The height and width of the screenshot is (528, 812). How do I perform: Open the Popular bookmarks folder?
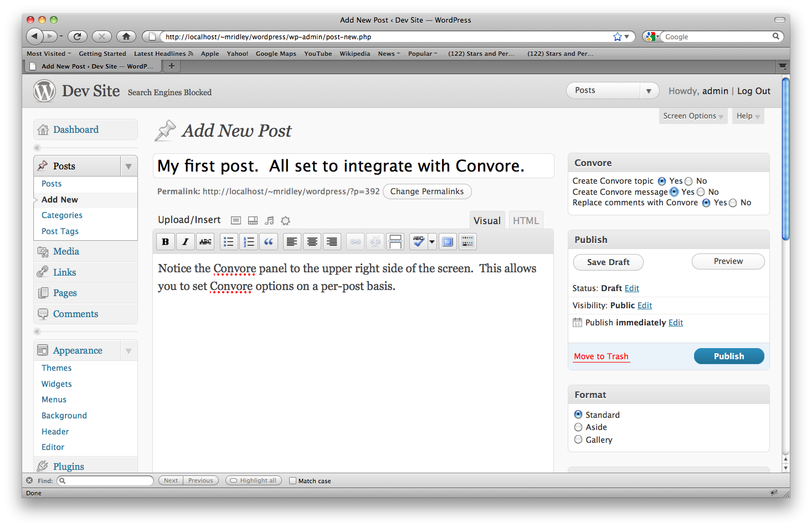(423, 54)
